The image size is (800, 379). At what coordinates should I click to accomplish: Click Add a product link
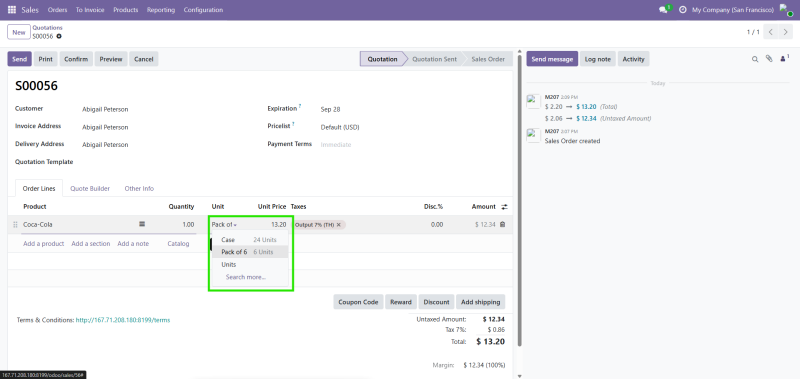pos(44,244)
